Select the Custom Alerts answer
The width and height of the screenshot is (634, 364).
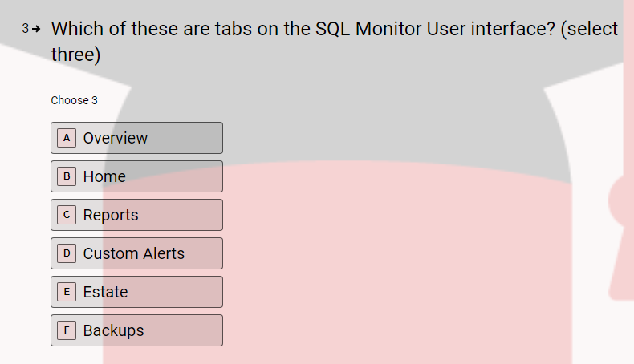coord(136,253)
